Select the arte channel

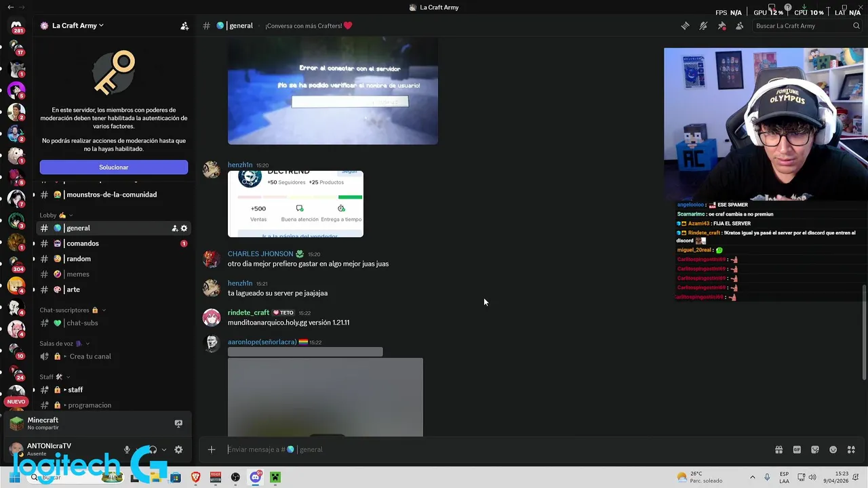(114, 289)
